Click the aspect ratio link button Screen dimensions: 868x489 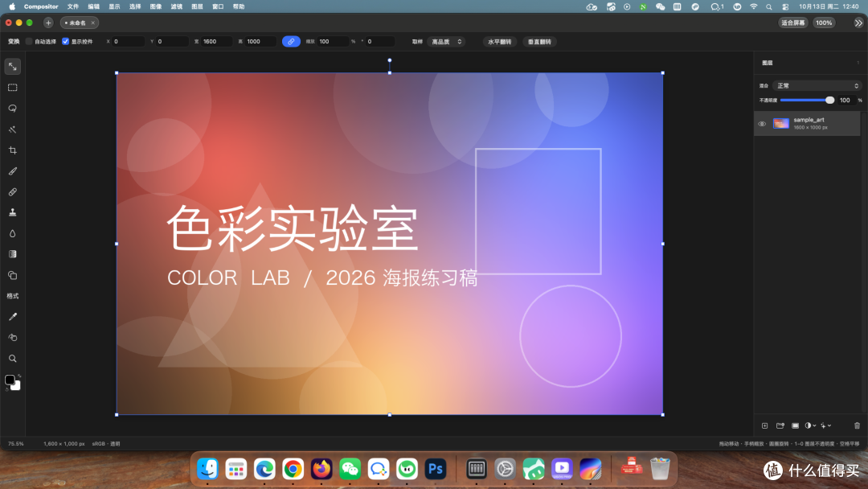291,42
